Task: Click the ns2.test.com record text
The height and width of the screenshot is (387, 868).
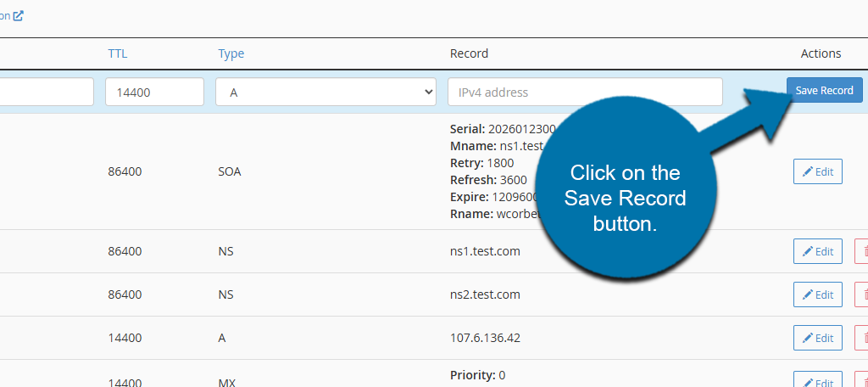Action: tap(485, 294)
